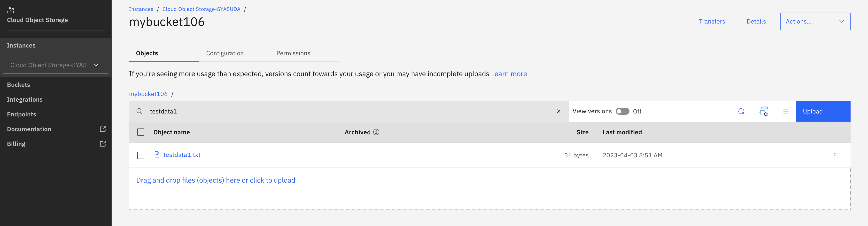Click the View versions label
Viewport: 868px width, 226px height.
(592, 111)
